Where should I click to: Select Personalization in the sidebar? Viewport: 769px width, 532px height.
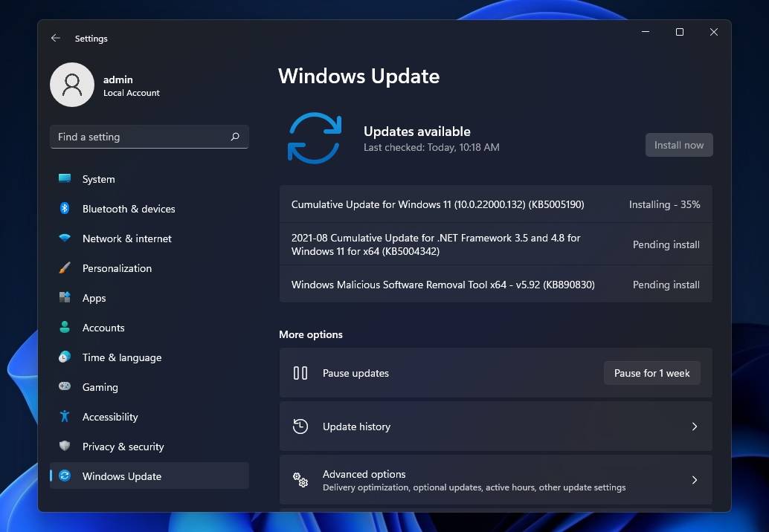[x=149, y=268]
